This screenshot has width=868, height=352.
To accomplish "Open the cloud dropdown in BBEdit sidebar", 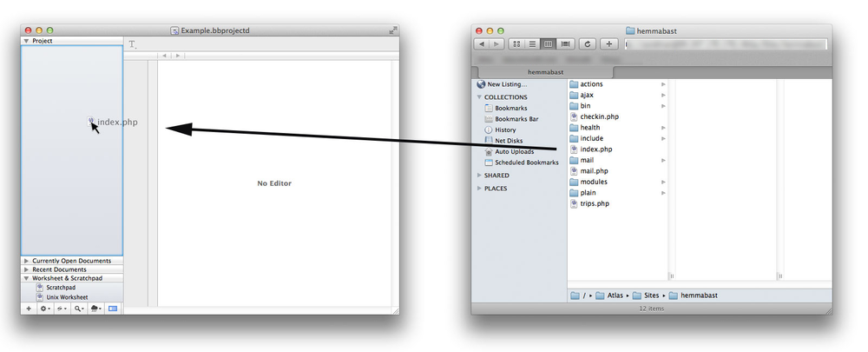I will (95, 309).
